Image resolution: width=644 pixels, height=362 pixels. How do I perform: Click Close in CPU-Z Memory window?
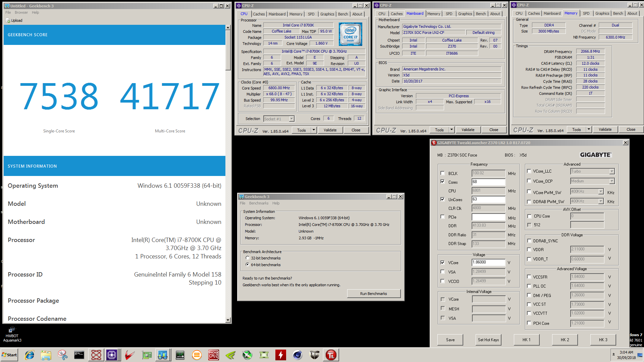coord(631,129)
